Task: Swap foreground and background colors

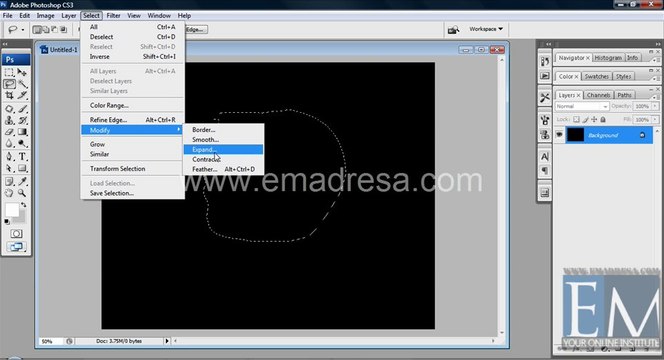Action: tap(24, 205)
